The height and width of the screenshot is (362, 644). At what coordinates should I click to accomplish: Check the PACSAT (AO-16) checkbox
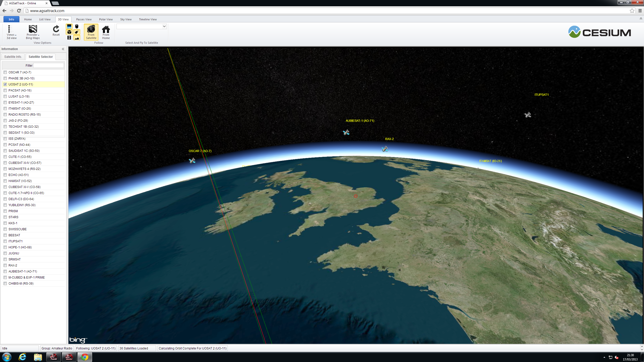tap(5, 90)
